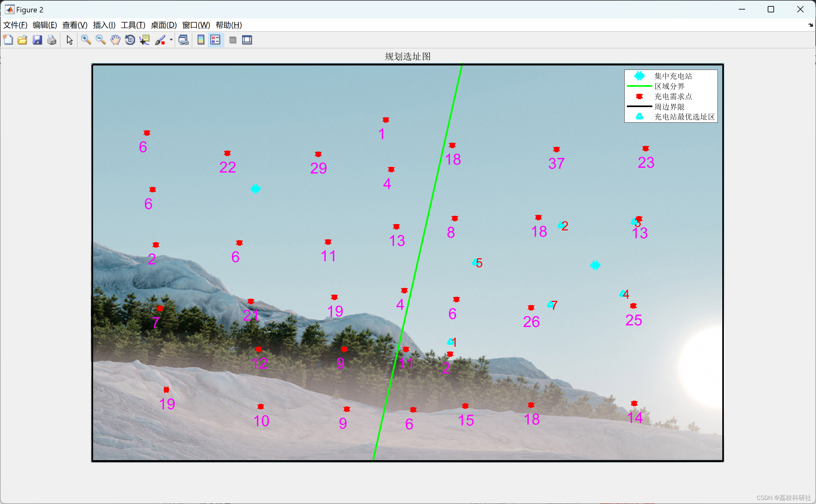Print the figure
This screenshot has width=816, height=504.
click(52, 40)
